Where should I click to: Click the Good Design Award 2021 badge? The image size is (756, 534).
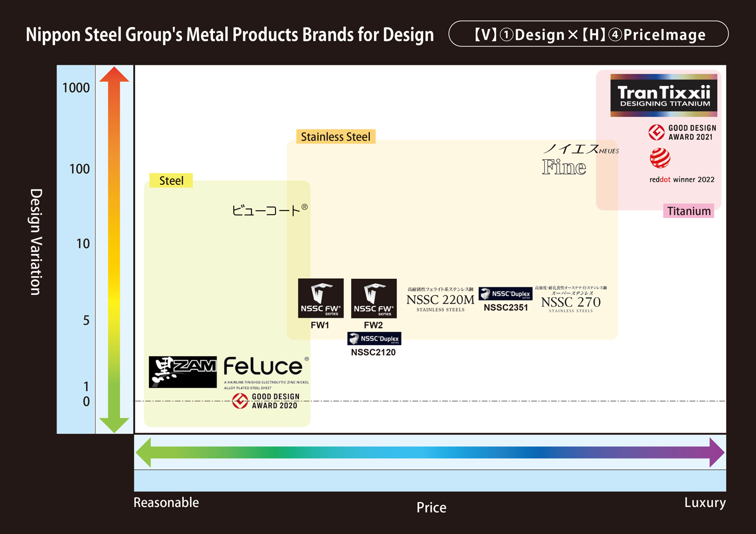(x=682, y=132)
